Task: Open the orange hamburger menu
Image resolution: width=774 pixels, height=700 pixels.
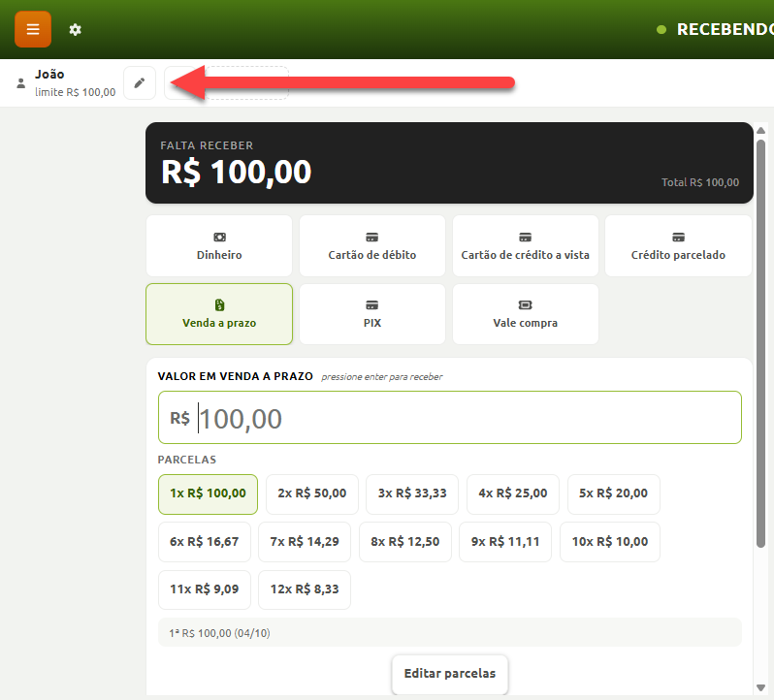Action: click(x=33, y=30)
